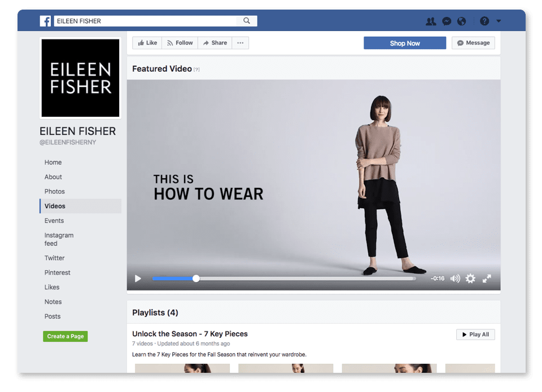Open the Posts section
This screenshot has width=542, height=392.
52,316
